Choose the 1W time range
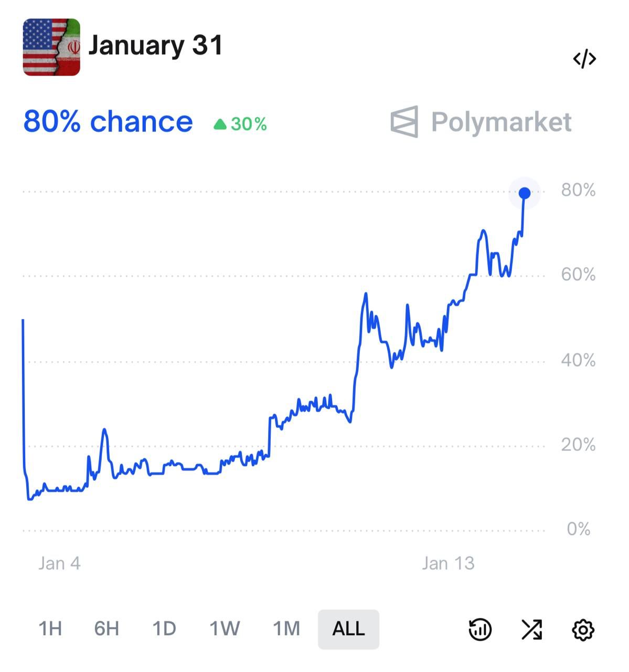Screen dimensions: 629x672 pos(225,628)
